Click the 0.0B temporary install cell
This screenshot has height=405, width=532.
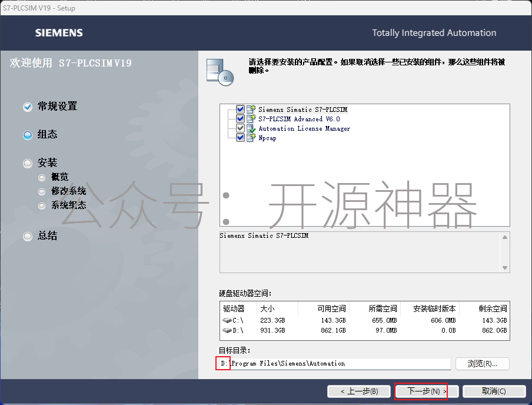tap(448, 330)
